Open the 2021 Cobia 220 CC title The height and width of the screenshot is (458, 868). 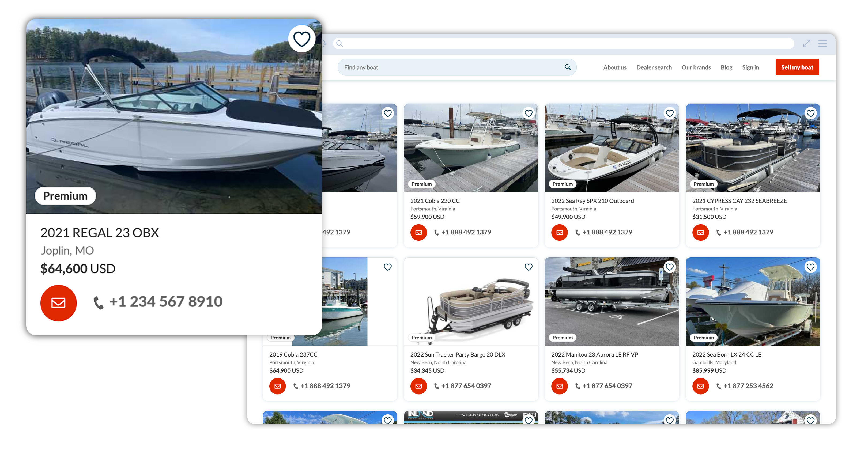point(435,201)
